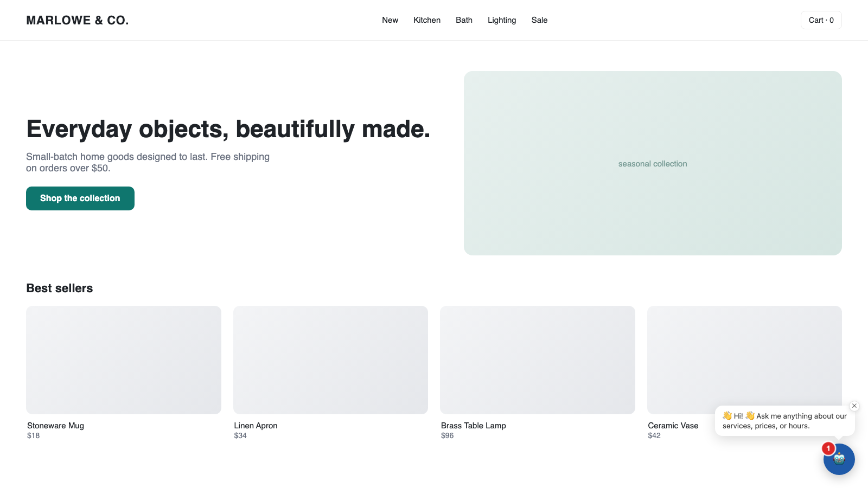Click the Brass Table Lamp title
The image size is (868, 488).
(x=473, y=426)
